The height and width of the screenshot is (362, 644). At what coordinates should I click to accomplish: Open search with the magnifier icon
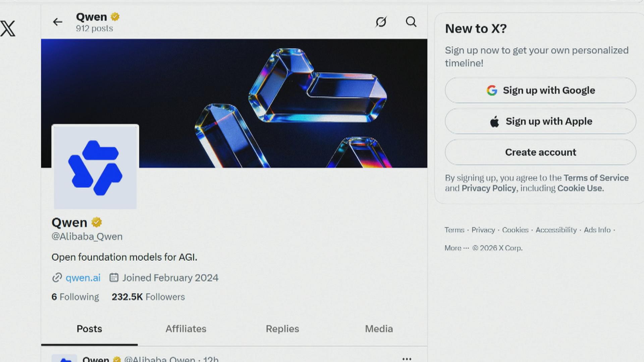[411, 22]
